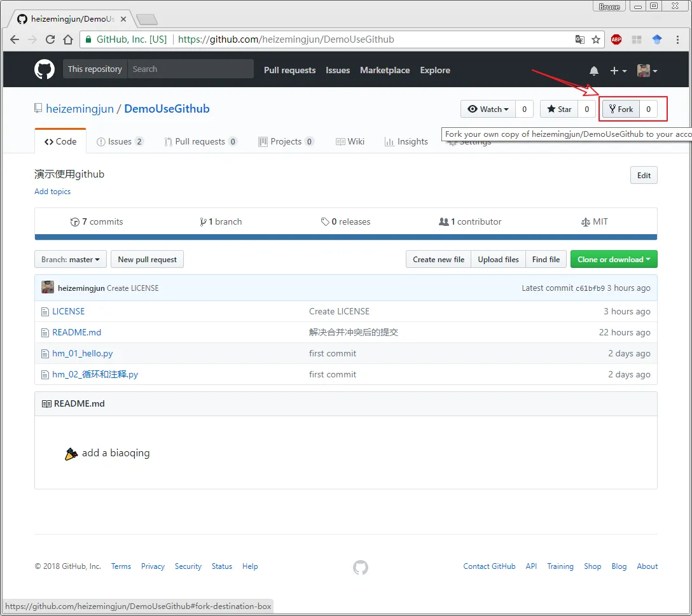Open the README.md file link
The width and height of the screenshot is (692, 616).
coord(76,332)
